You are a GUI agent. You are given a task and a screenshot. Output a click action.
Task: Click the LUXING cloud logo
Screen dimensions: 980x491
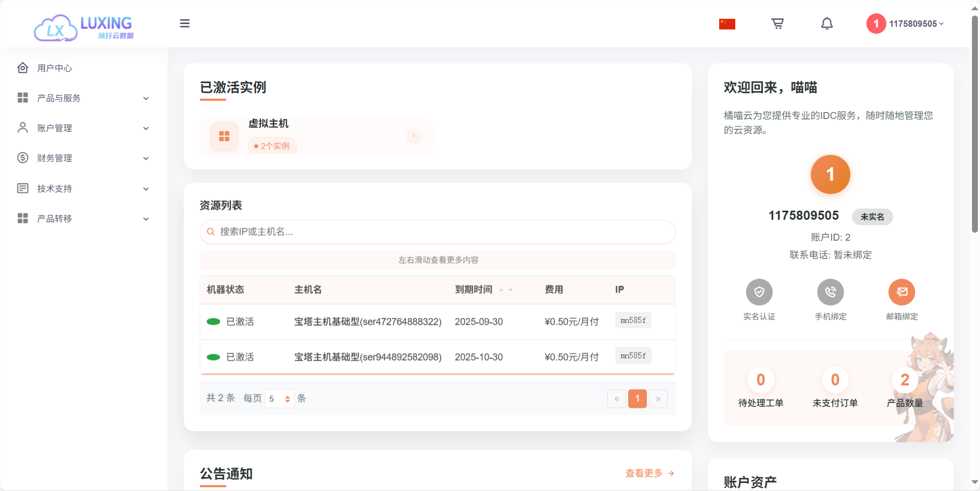[x=84, y=27]
